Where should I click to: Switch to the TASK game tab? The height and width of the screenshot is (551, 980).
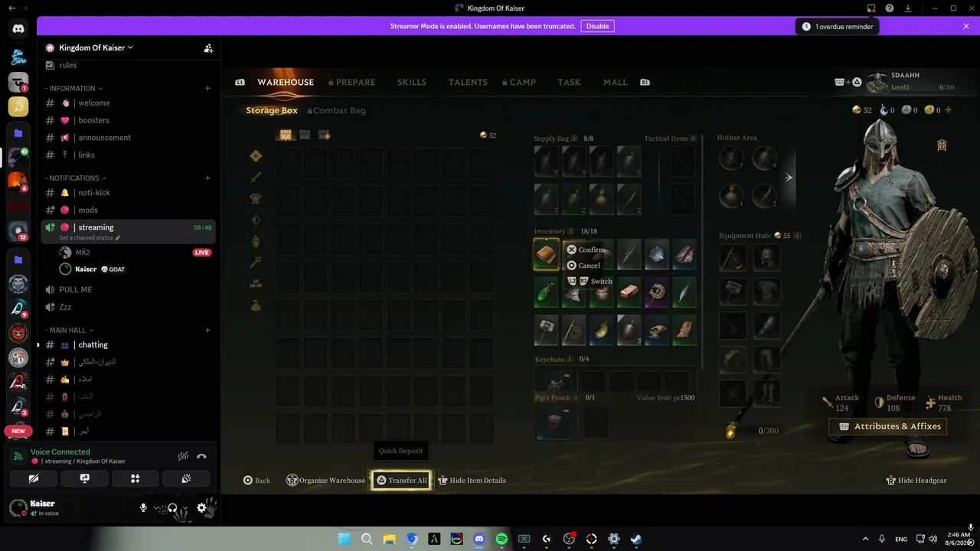pyautogui.click(x=569, y=83)
